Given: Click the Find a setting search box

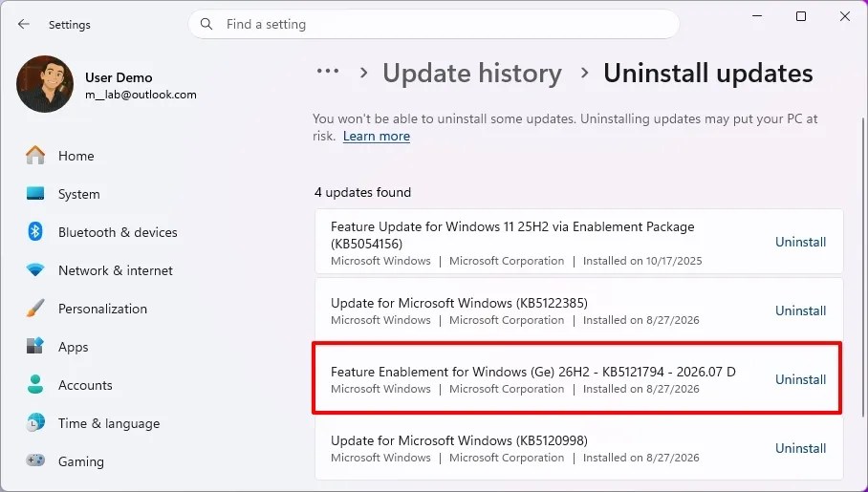Looking at the screenshot, I should coord(433,24).
